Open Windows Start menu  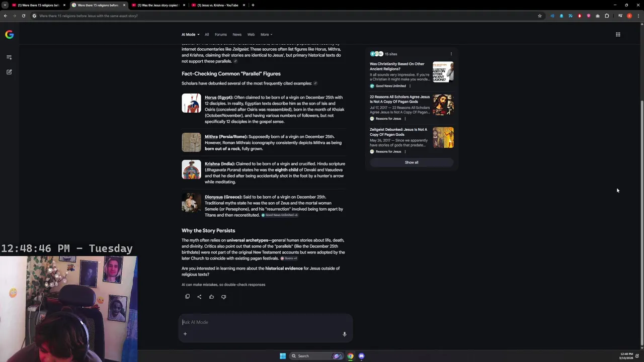pos(283,356)
